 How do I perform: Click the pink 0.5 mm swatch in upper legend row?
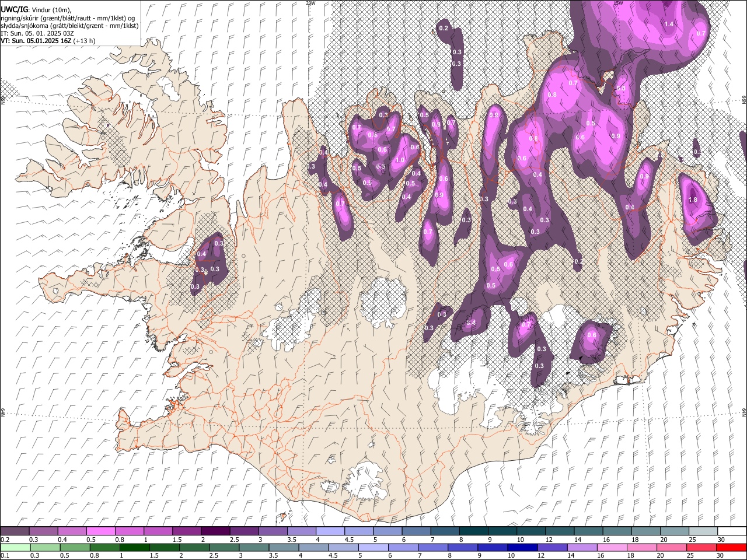click(x=100, y=531)
